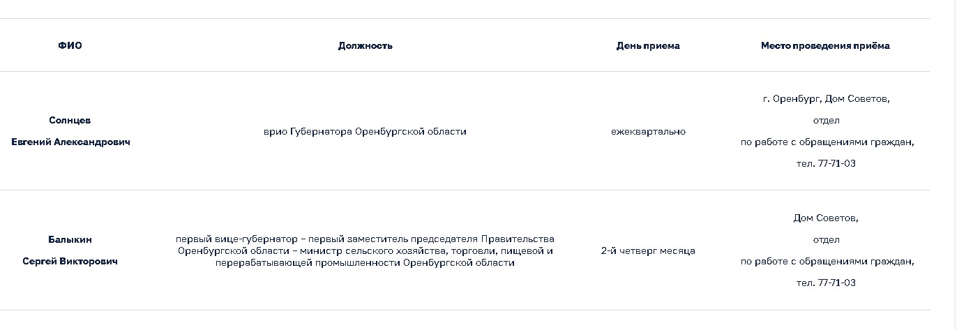Click the page's vertical scrollbar
The height and width of the screenshot is (330, 980).
(x=967, y=165)
